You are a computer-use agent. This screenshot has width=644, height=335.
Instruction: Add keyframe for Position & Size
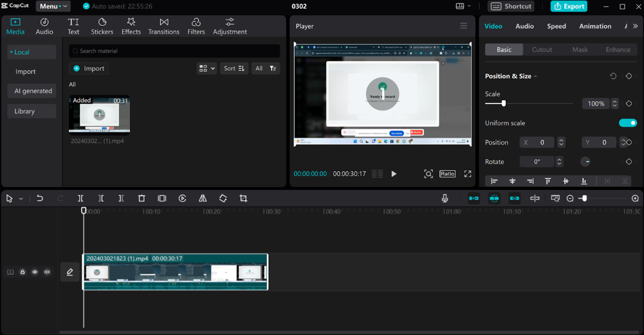pyautogui.click(x=629, y=76)
